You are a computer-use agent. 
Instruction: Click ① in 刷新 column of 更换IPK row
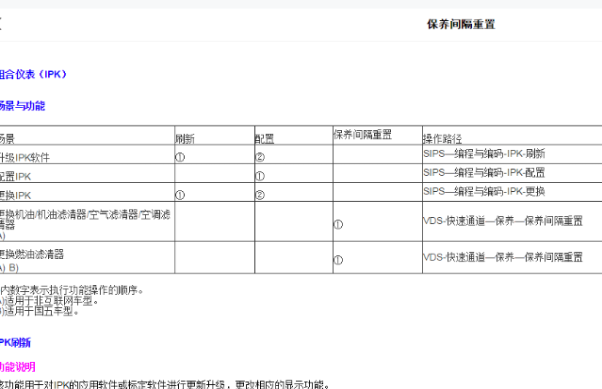click(x=180, y=195)
